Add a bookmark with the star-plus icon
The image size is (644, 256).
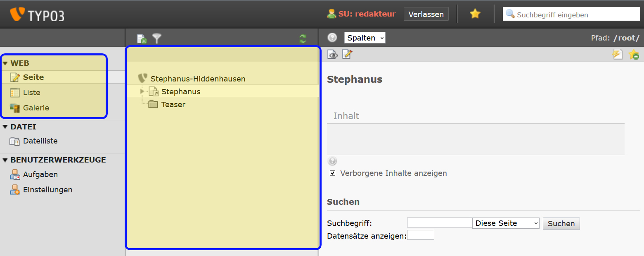(634, 54)
